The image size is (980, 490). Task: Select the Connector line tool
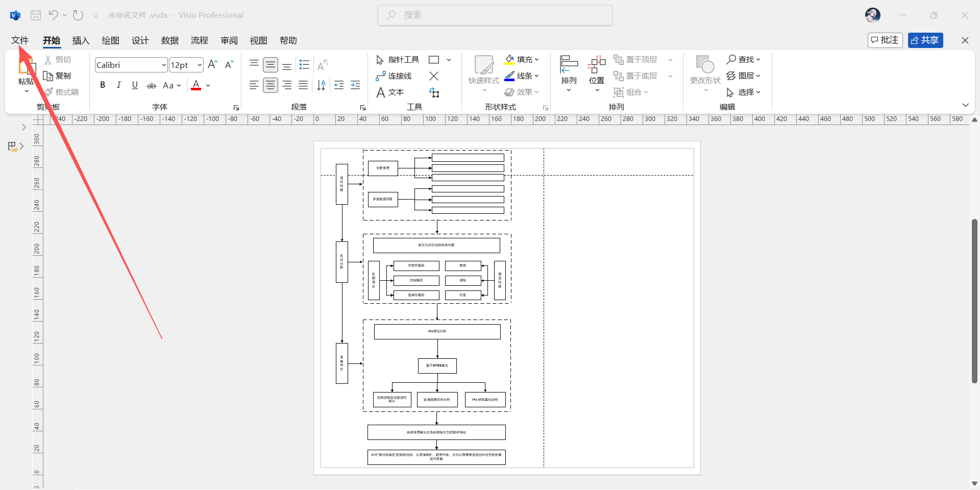[394, 76]
